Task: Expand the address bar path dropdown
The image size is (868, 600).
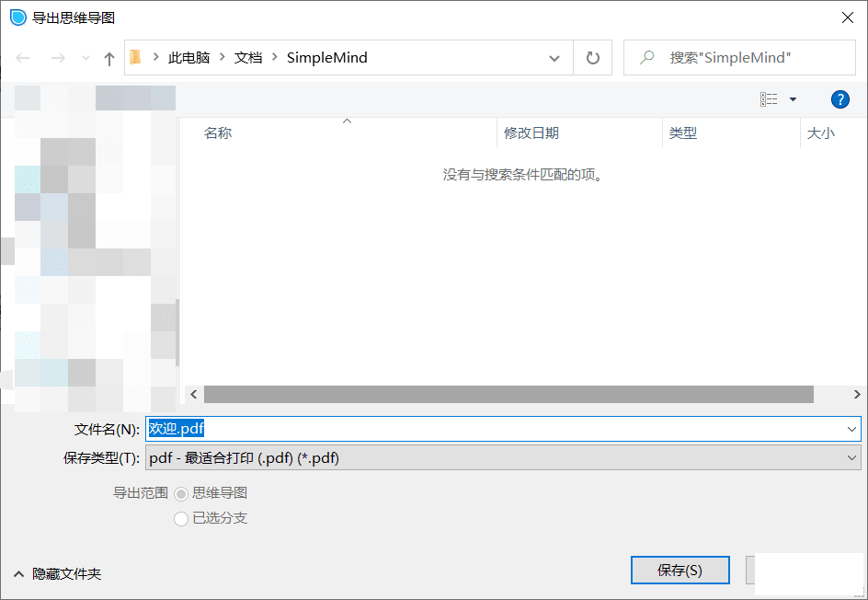Action: [x=554, y=58]
